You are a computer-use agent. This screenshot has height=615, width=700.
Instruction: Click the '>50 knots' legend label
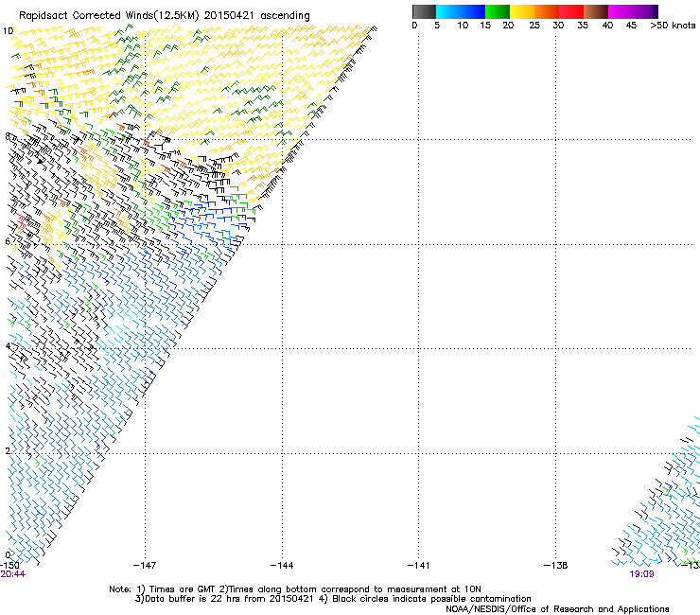coord(673,26)
